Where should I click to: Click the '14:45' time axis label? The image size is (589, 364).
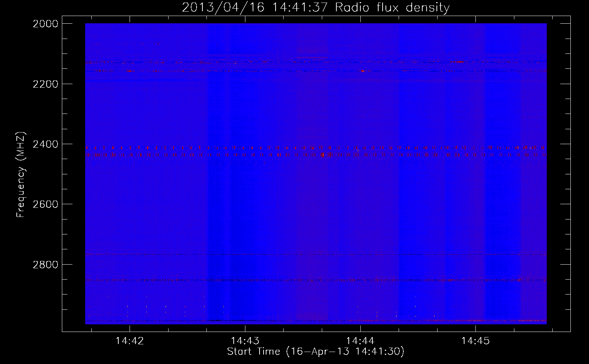tap(475, 341)
